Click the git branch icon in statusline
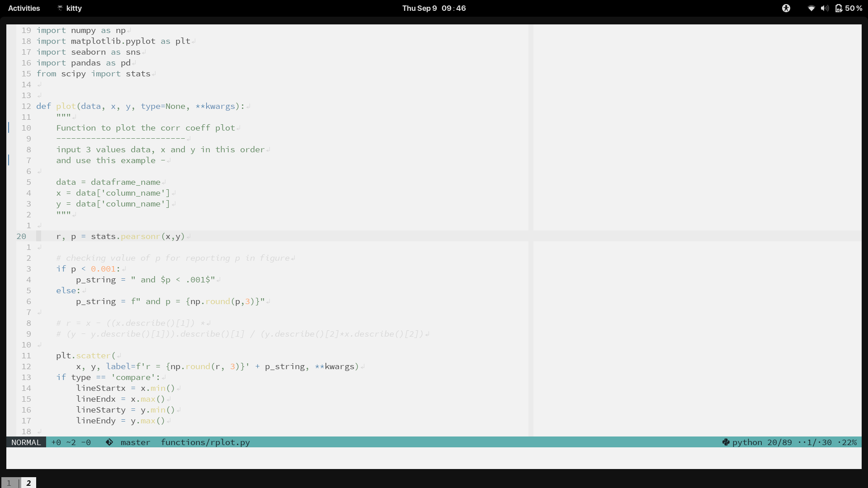The height and width of the screenshot is (488, 868). click(109, 442)
